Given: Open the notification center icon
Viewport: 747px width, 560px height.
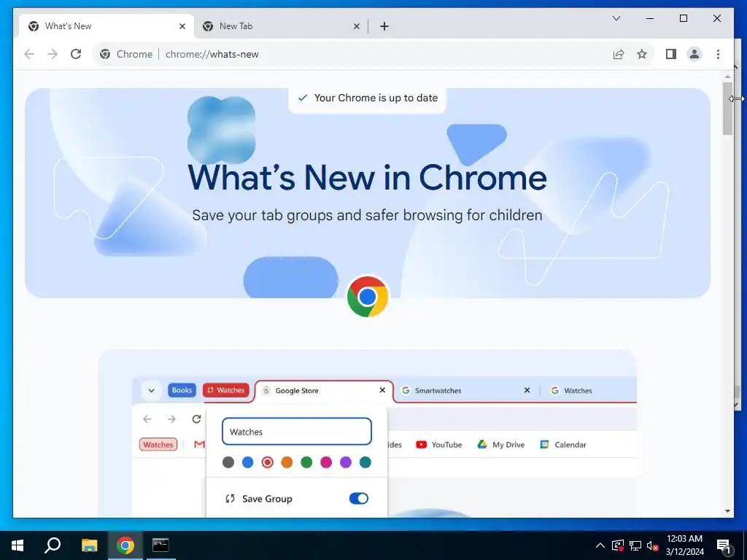Looking at the screenshot, I should pos(724,545).
